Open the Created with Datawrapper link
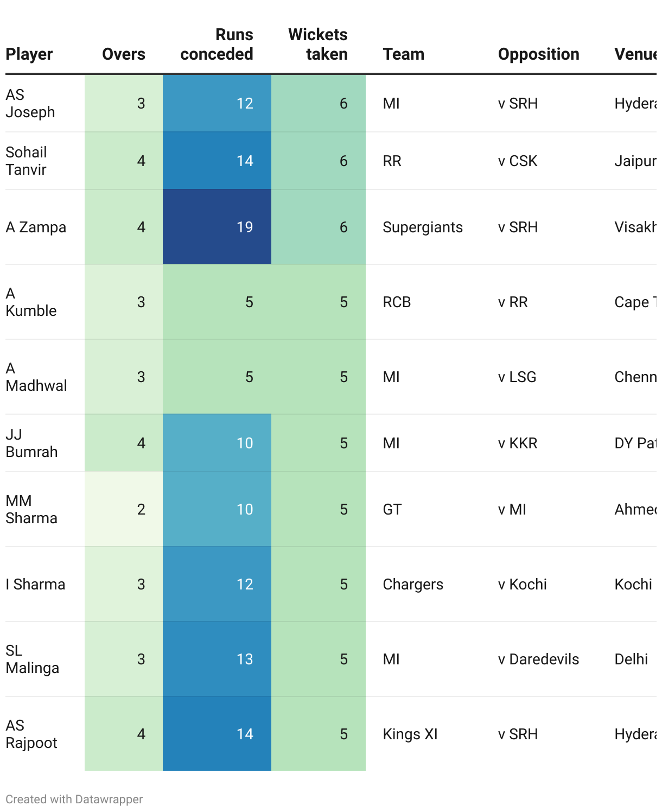This screenshot has width=662, height=812. (x=74, y=799)
